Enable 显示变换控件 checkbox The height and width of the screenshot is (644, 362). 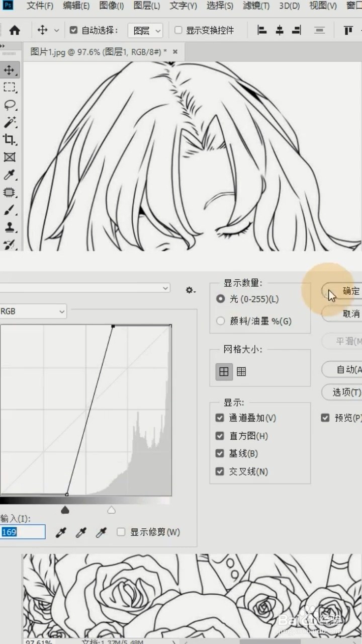(x=178, y=30)
